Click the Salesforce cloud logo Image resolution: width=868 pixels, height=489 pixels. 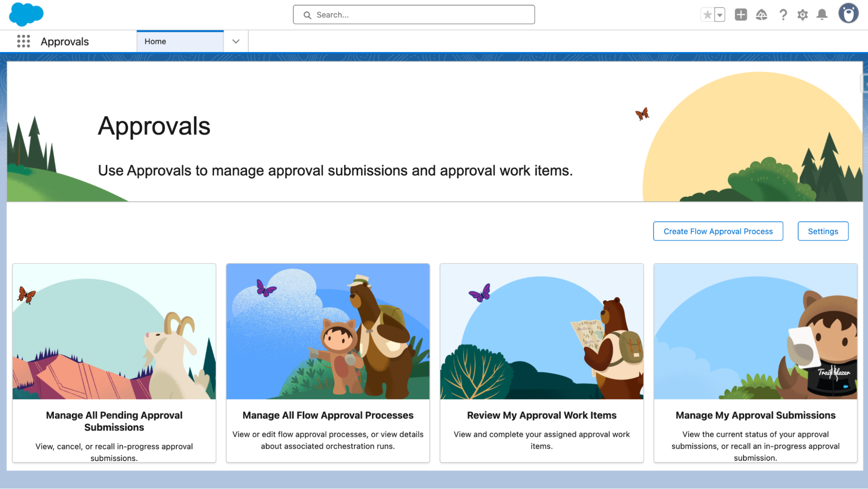click(x=26, y=14)
